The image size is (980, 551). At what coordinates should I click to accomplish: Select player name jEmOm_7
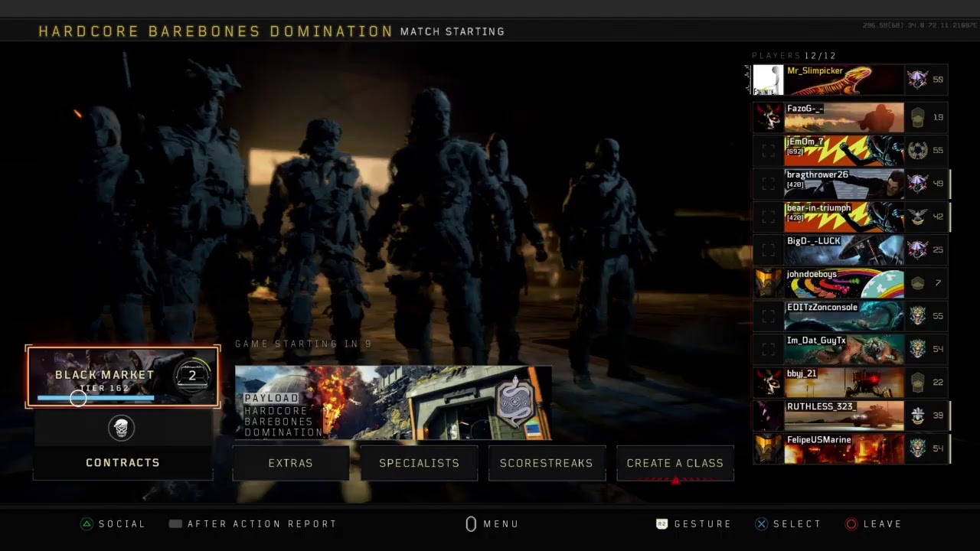pos(805,142)
